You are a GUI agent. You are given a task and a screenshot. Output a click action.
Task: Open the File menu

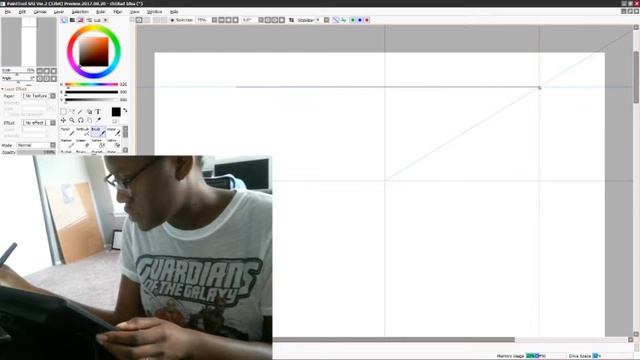(x=7, y=12)
